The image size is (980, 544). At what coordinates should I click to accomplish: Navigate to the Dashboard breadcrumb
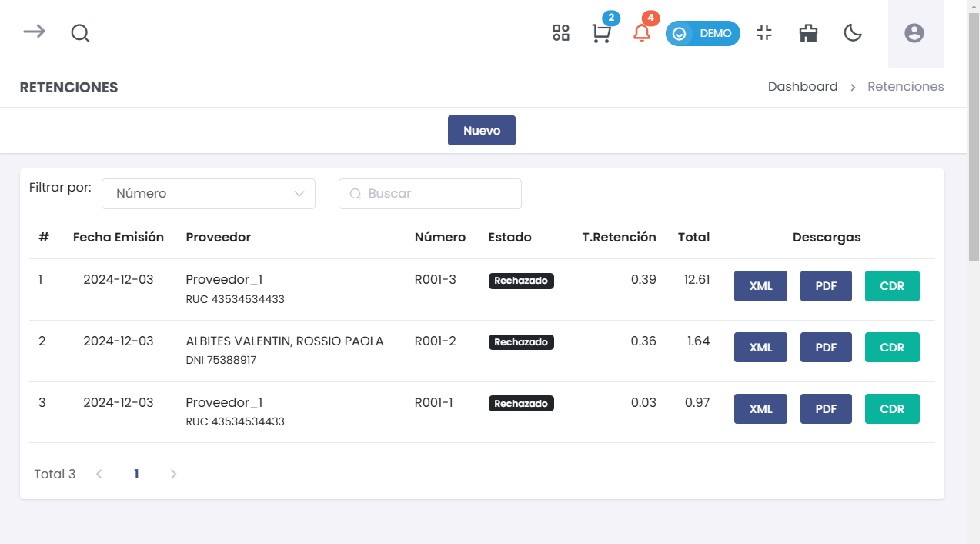tap(802, 87)
